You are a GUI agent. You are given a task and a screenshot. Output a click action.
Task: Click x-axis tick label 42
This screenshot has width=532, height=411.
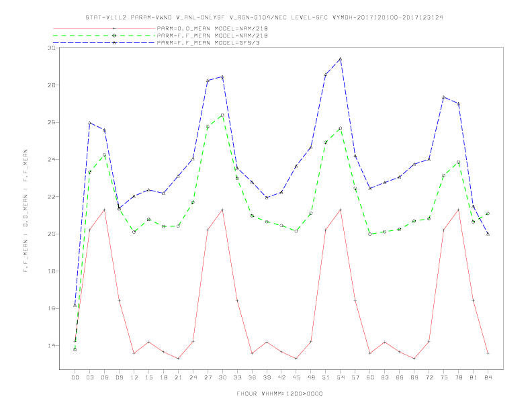[x=281, y=377]
